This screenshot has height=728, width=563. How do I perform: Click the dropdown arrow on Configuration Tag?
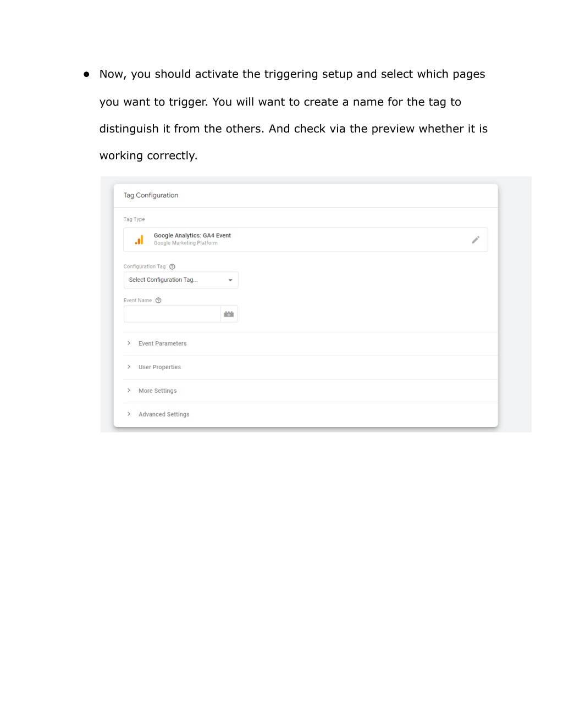[x=230, y=280]
